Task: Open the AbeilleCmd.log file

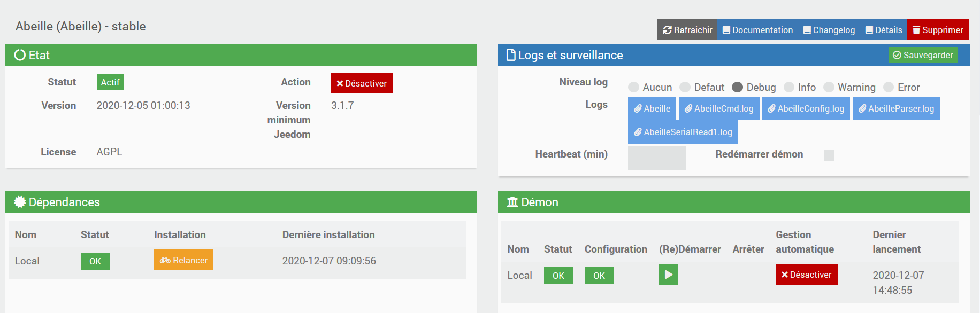Action: [x=719, y=108]
